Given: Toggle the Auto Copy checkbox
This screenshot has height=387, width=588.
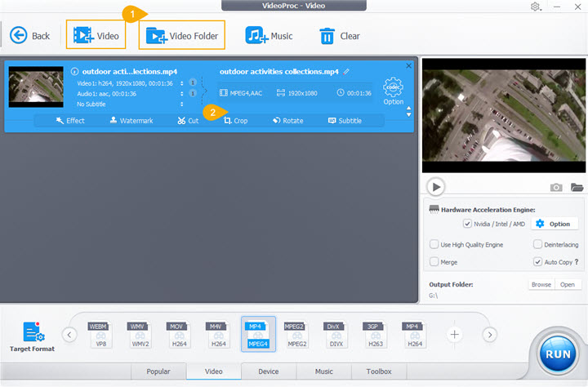Looking at the screenshot, I should tap(537, 262).
